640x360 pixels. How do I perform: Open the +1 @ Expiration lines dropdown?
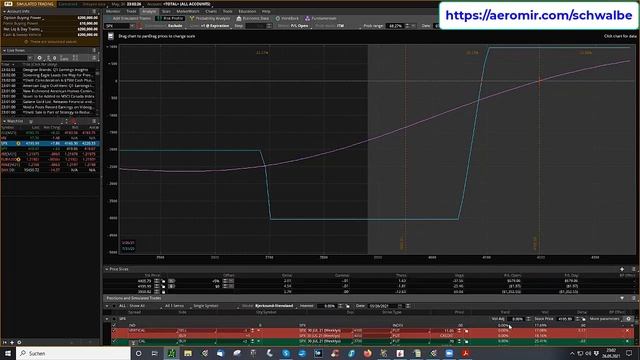tap(216, 26)
